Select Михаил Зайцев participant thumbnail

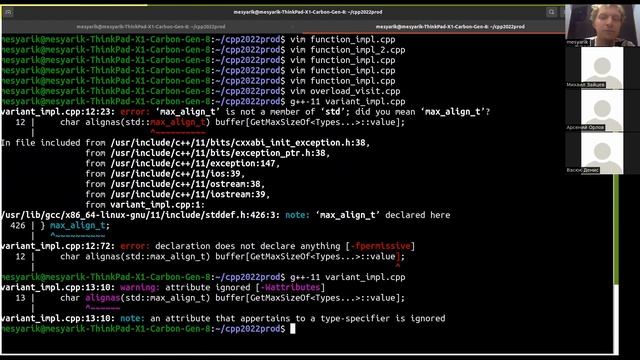pyautogui.click(x=602, y=67)
